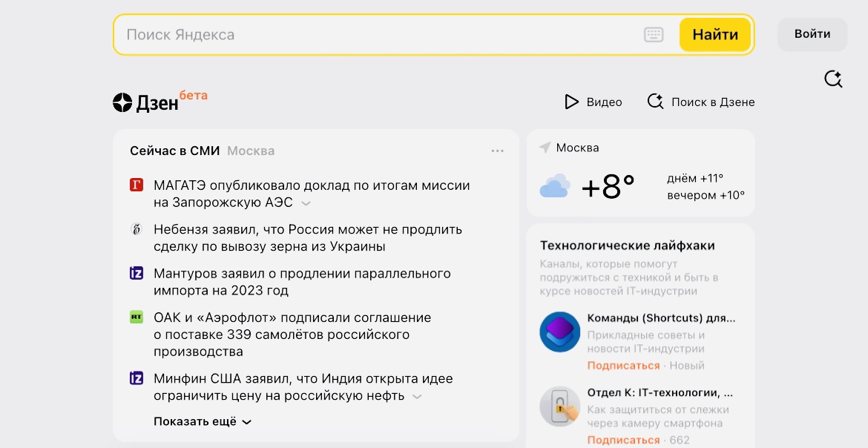Click the red source icon beside МАГАТЭ news

(x=137, y=185)
